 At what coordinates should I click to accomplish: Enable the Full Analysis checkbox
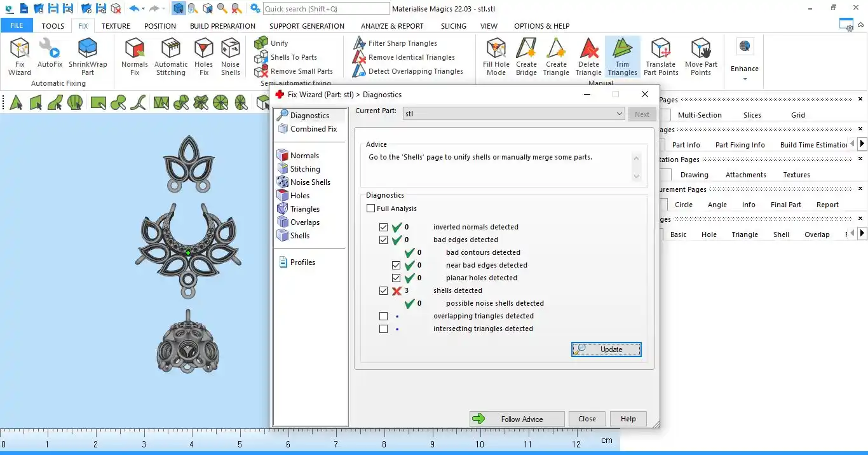[x=371, y=208]
